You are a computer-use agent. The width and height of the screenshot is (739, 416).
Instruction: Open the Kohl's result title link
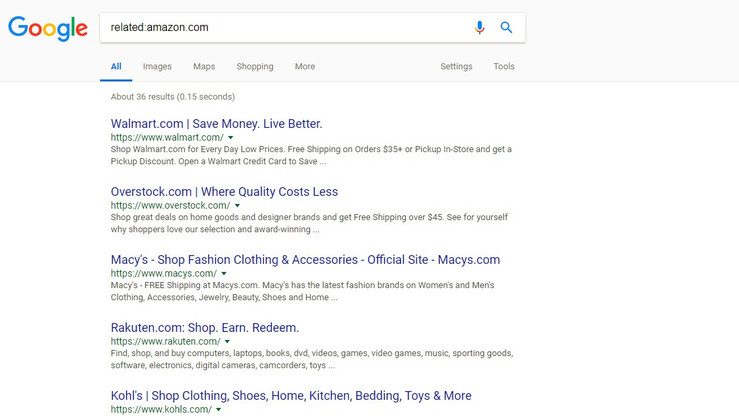pyautogui.click(x=291, y=396)
